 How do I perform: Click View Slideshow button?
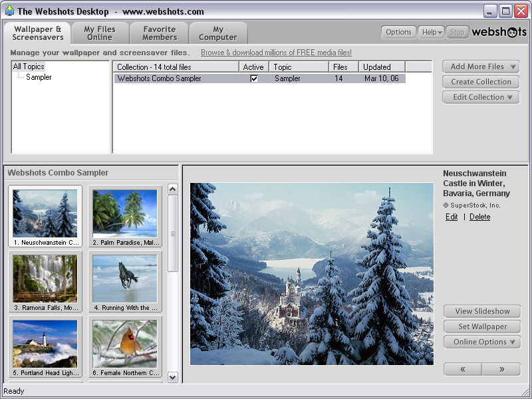(x=482, y=311)
